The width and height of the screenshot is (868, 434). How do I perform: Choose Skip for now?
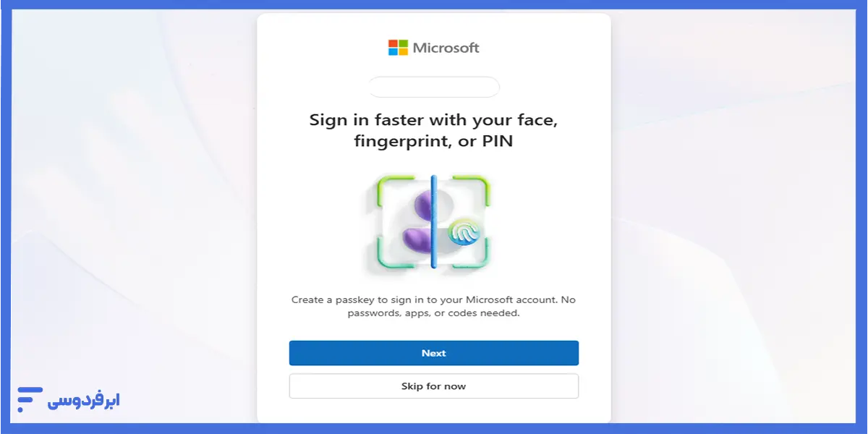[434, 386]
